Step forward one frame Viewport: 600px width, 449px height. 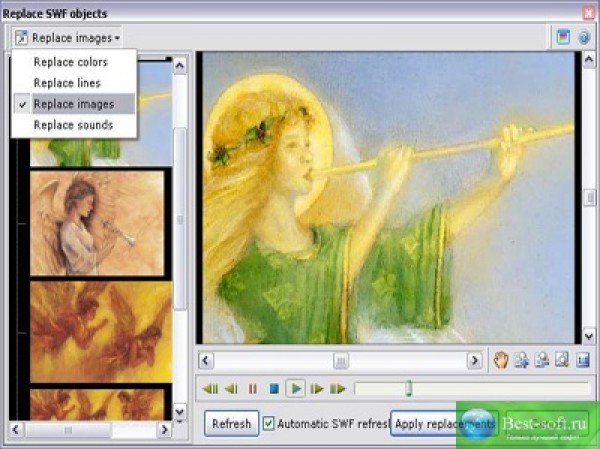coord(317,389)
